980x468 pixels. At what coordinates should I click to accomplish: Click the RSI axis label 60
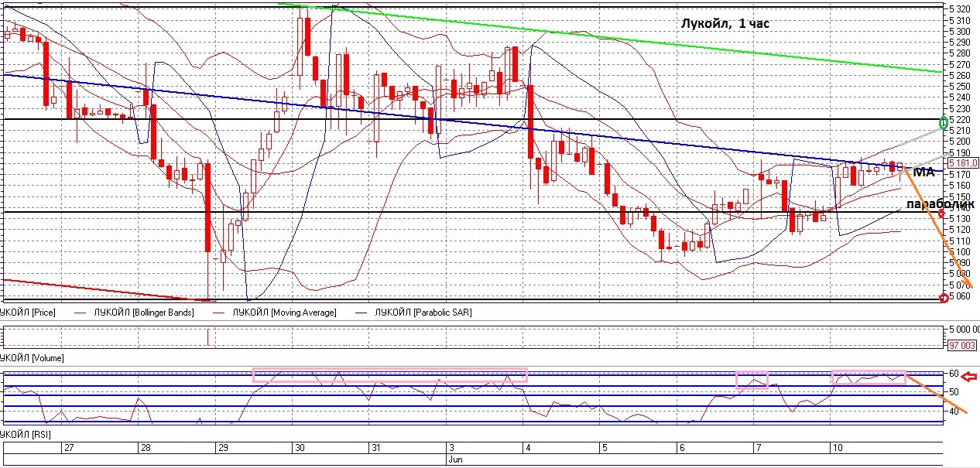(x=954, y=374)
